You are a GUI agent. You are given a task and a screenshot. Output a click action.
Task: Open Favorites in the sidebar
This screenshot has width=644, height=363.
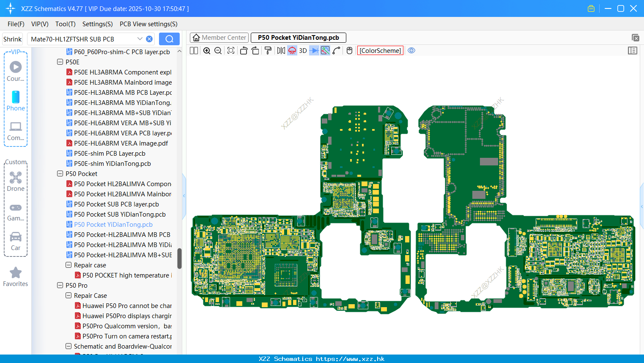click(x=16, y=277)
